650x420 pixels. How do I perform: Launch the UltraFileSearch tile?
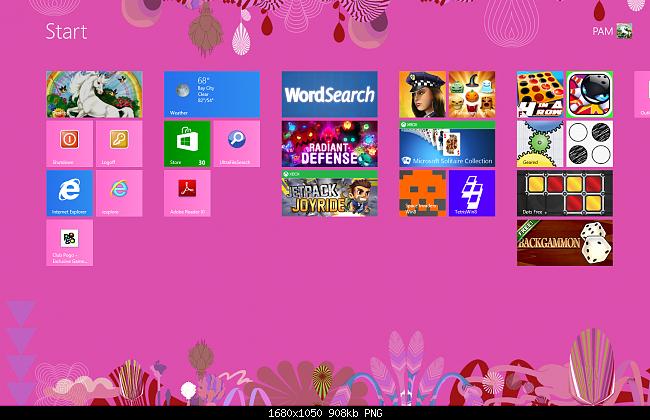pos(237,144)
